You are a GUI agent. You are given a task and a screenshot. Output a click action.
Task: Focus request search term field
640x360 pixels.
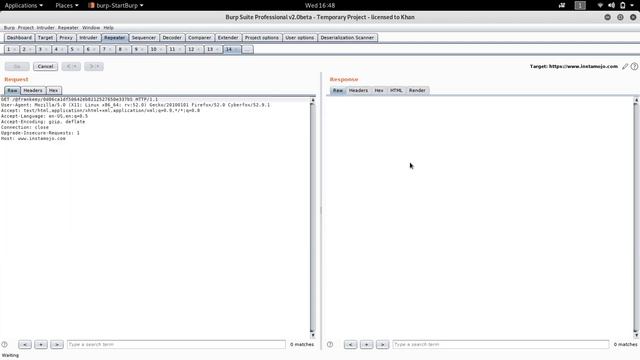pyautogui.click(x=176, y=344)
